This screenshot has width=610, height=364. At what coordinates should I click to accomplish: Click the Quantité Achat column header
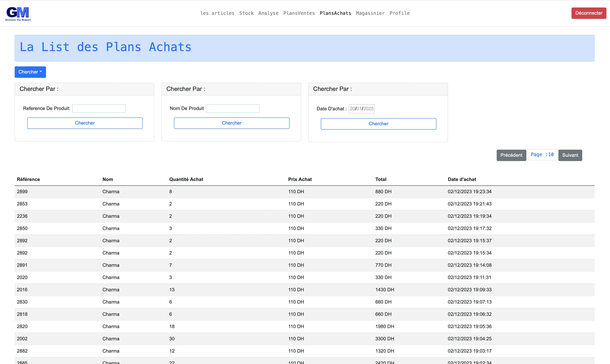[186, 179]
